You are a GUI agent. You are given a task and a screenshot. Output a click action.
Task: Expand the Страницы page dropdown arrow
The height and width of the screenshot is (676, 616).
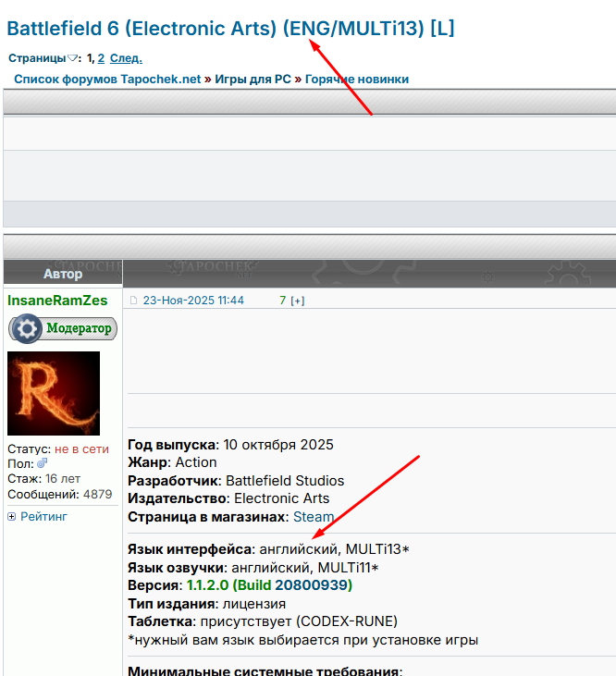point(74,58)
